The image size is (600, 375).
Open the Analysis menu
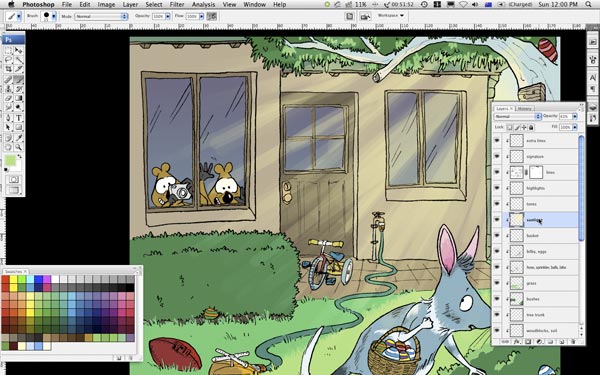pos(203,5)
